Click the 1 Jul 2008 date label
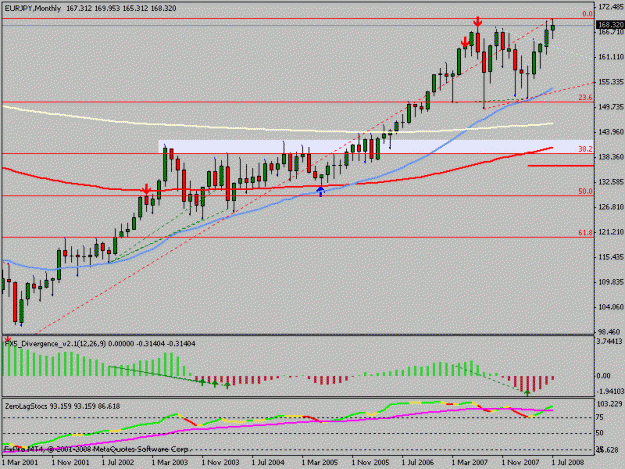Image resolution: width=625 pixels, height=469 pixels. click(x=568, y=462)
